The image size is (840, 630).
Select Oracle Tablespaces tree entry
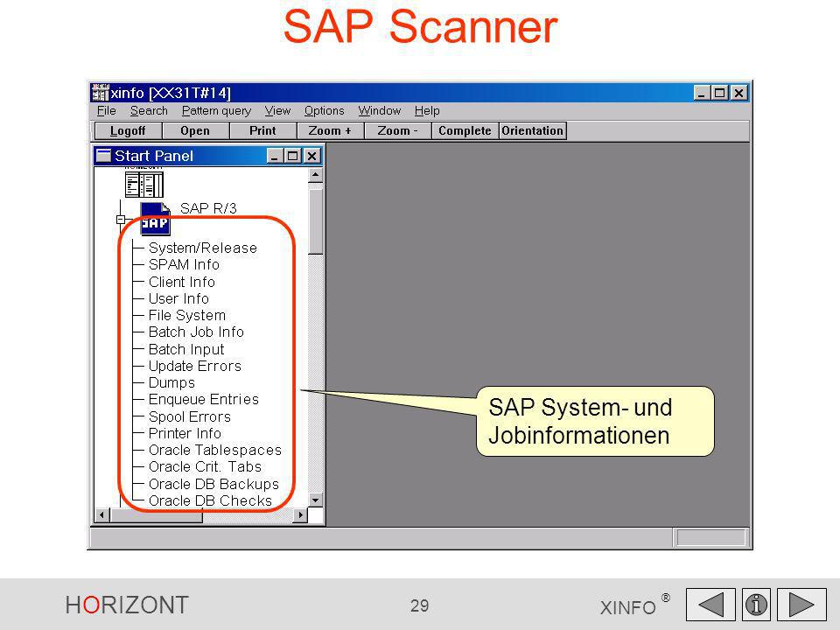click(x=215, y=450)
